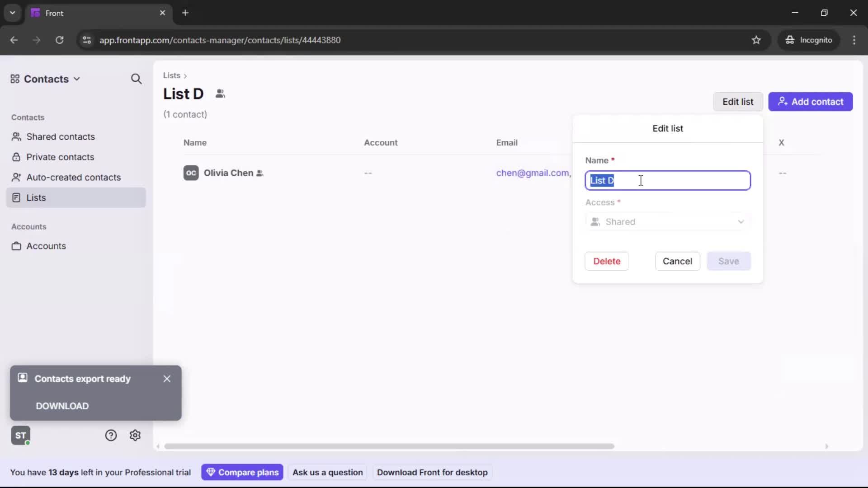Open the browser tab search chevron

(12, 13)
